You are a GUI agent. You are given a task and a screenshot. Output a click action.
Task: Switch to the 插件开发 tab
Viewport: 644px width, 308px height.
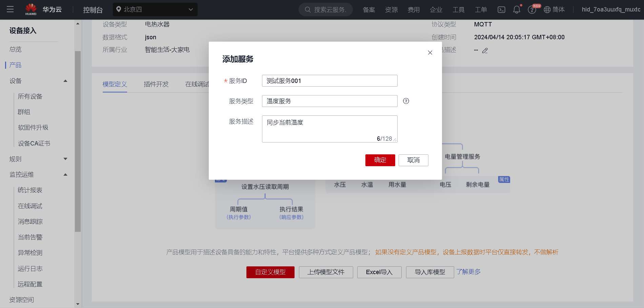156,84
